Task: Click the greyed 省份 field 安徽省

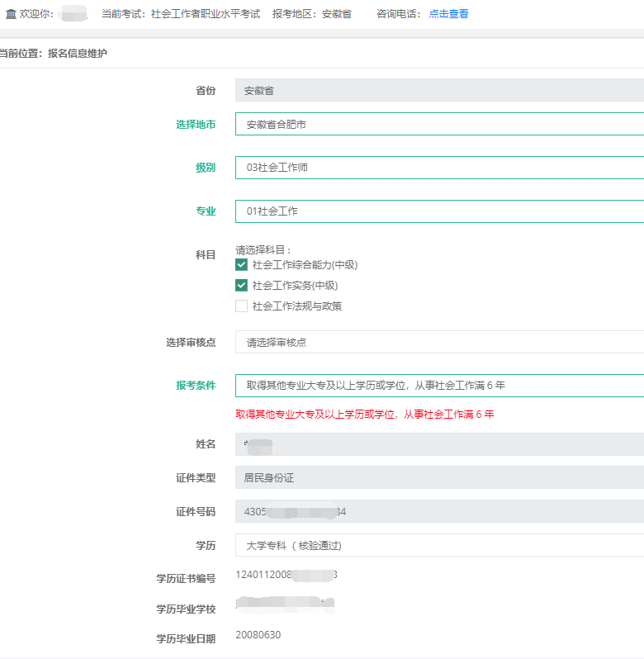Action: pyautogui.click(x=439, y=90)
